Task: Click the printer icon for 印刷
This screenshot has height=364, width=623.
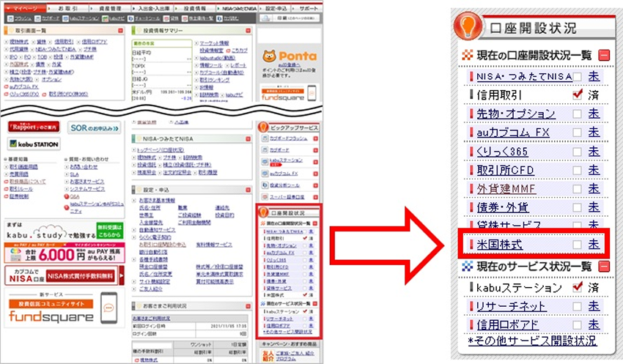Action: click(x=267, y=17)
